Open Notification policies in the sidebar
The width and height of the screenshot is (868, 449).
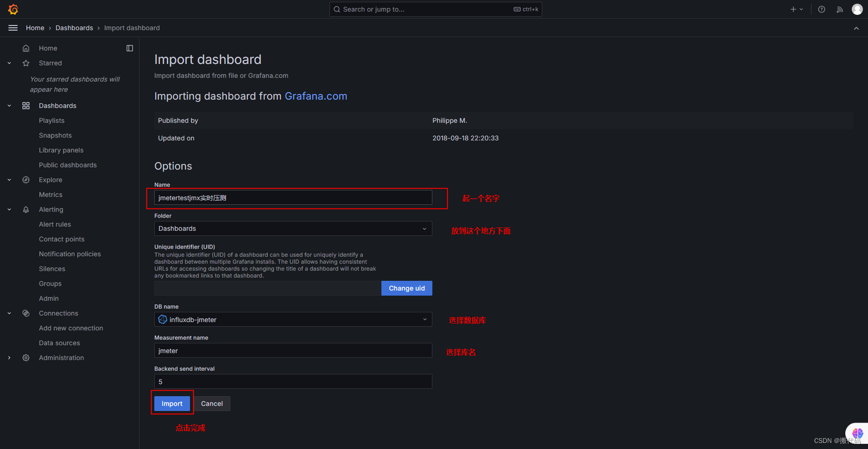click(70, 254)
